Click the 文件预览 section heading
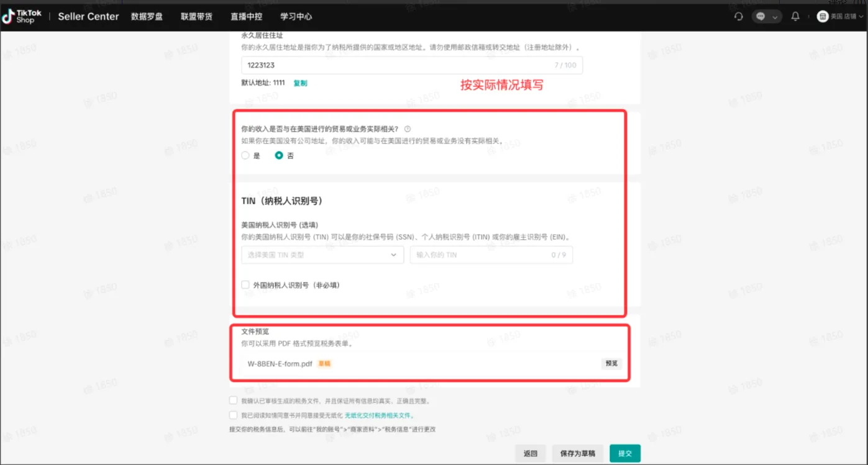Image resolution: width=868 pixels, height=465 pixels. coord(255,332)
